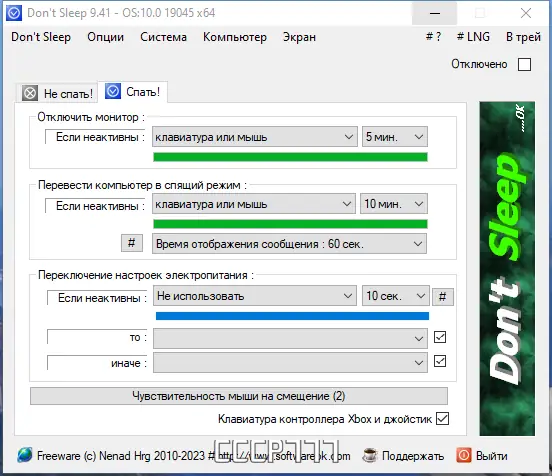
Task: Open monitor-off клавиатура или мышь dropdown
Action: (255, 137)
